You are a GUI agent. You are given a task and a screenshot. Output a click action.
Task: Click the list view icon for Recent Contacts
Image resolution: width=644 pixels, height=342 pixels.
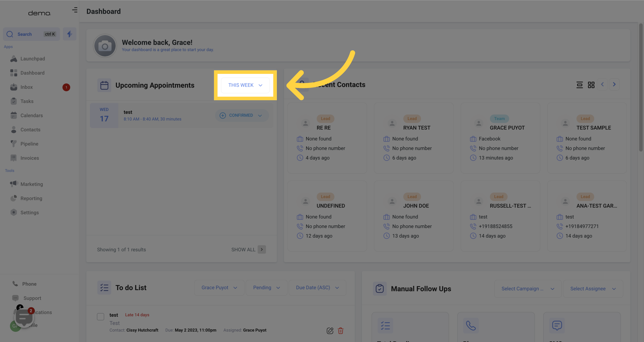pyautogui.click(x=580, y=85)
